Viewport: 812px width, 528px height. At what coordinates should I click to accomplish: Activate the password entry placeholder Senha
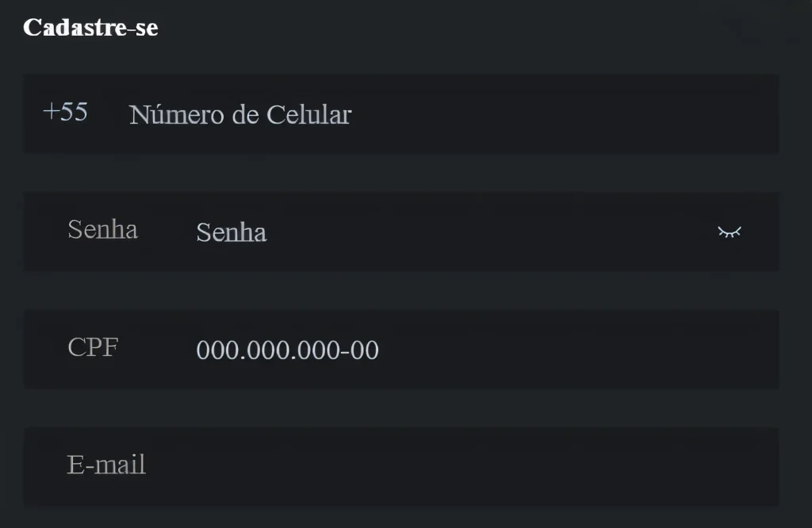(x=232, y=232)
